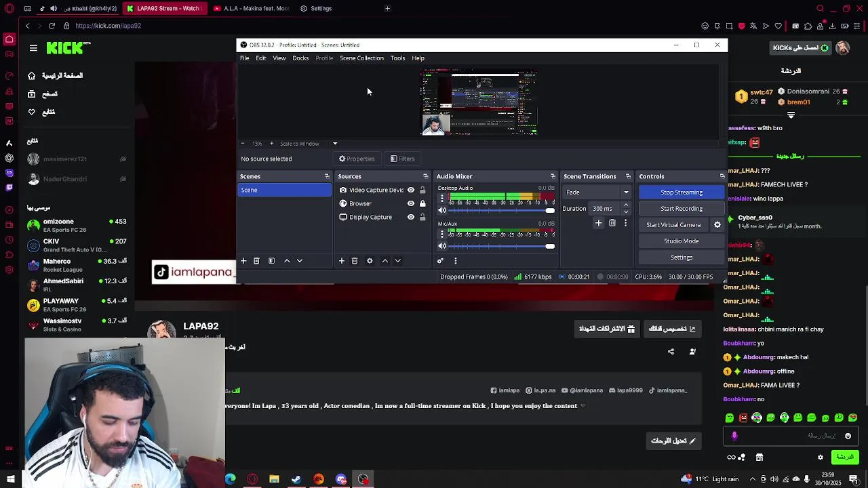
Task: Undock the Sources panel
Action: click(x=426, y=176)
